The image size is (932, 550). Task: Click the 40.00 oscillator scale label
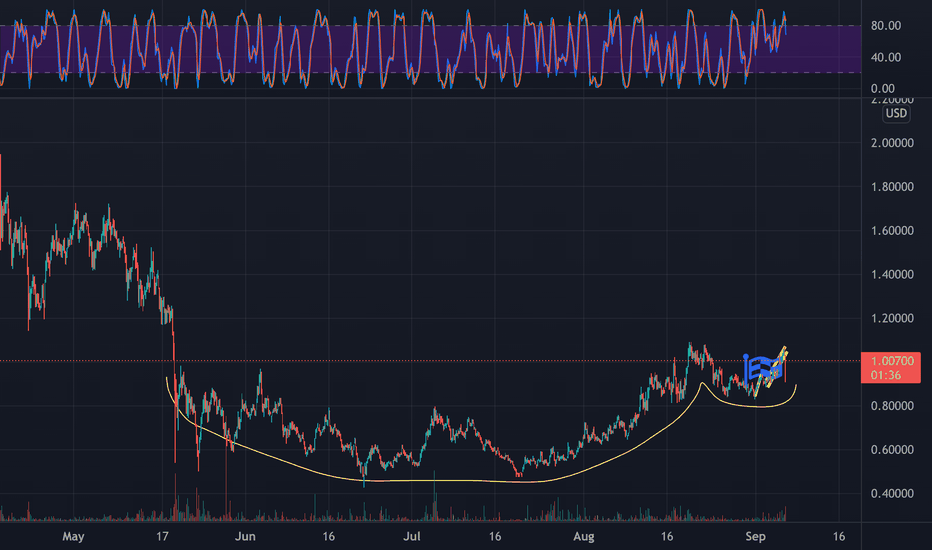(886, 57)
